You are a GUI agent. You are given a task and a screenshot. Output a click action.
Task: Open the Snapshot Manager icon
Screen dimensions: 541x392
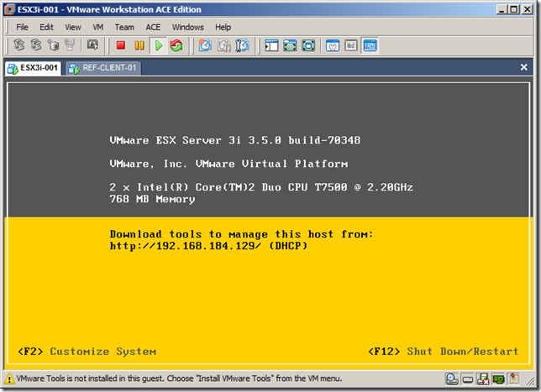click(241, 45)
